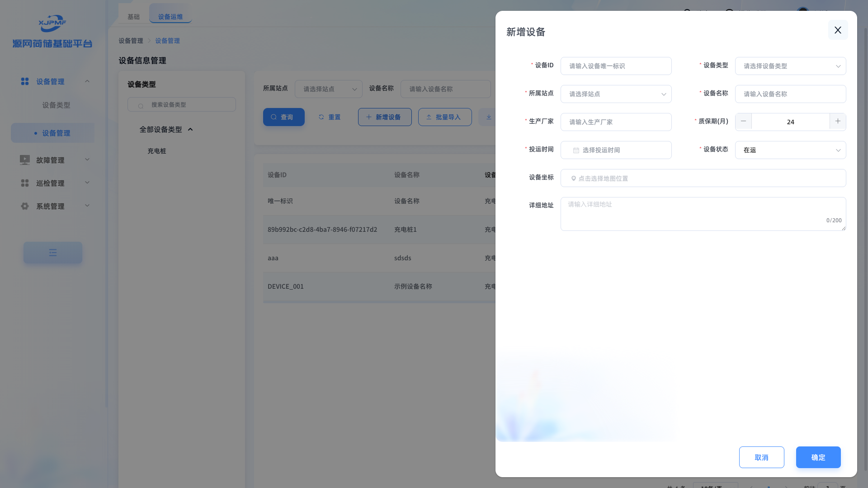Click the calendar icon in 投运时间 field

point(576,150)
